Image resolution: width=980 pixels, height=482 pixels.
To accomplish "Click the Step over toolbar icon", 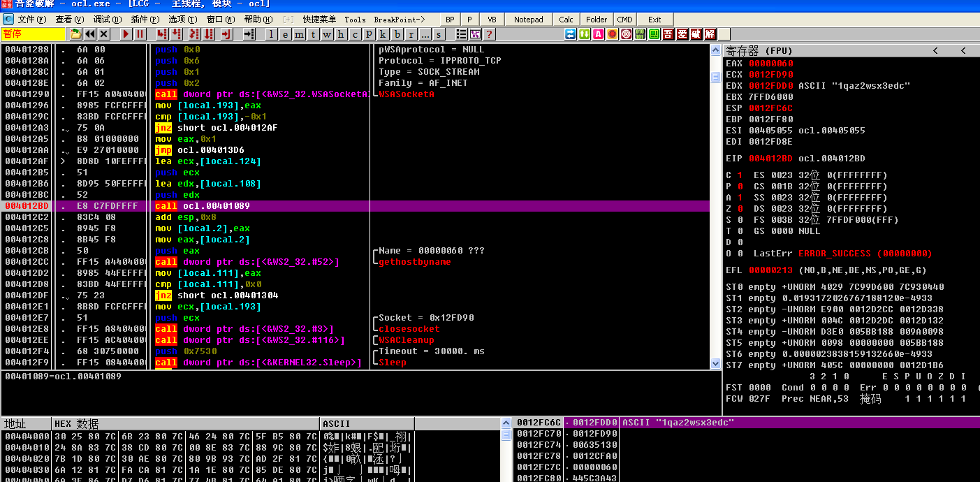I will click(x=175, y=34).
